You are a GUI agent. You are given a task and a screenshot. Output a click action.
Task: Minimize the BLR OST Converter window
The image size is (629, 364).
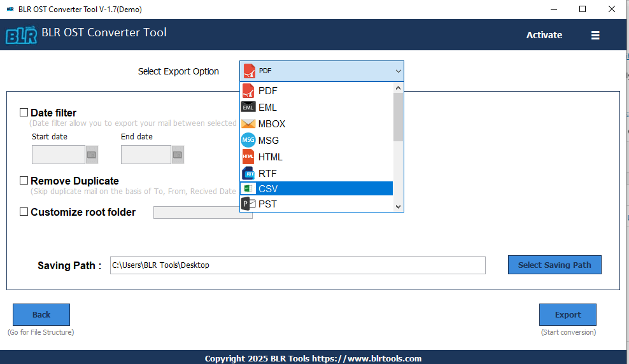pyautogui.click(x=554, y=9)
